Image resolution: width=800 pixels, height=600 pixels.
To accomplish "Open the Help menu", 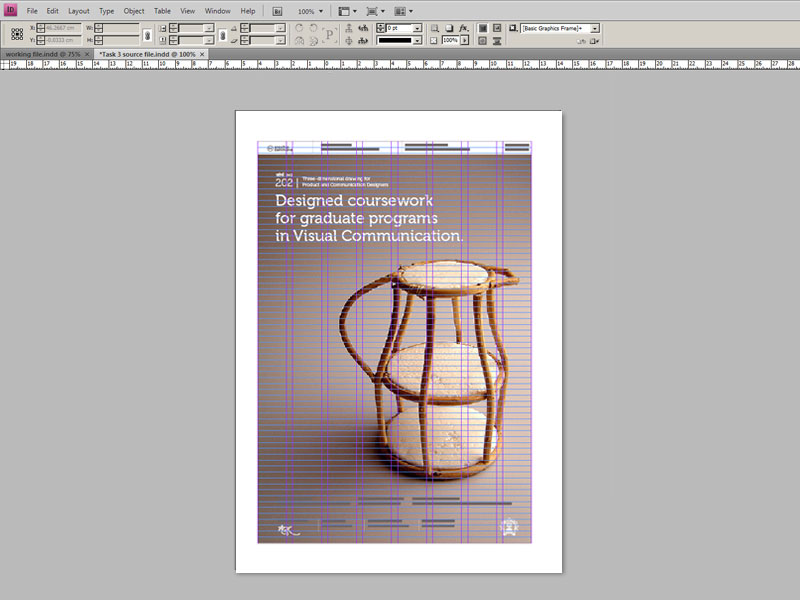I will click(247, 11).
